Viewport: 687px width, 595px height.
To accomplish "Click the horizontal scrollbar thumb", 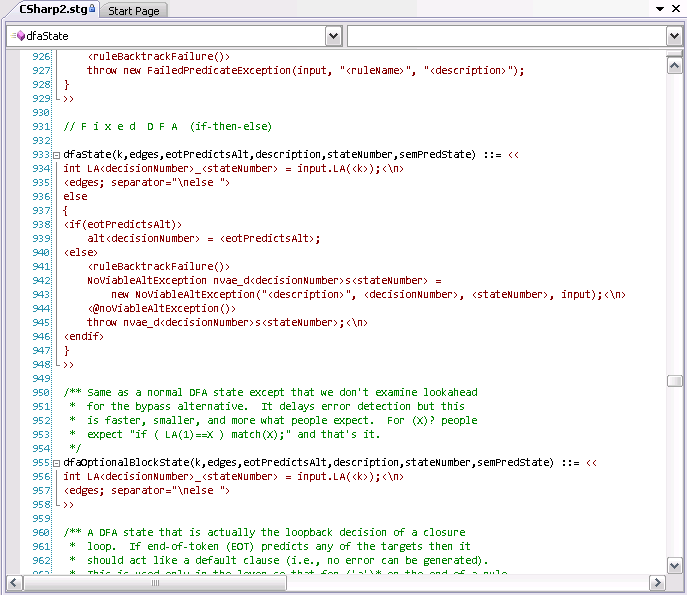I will pyautogui.click(x=155, y=583).
